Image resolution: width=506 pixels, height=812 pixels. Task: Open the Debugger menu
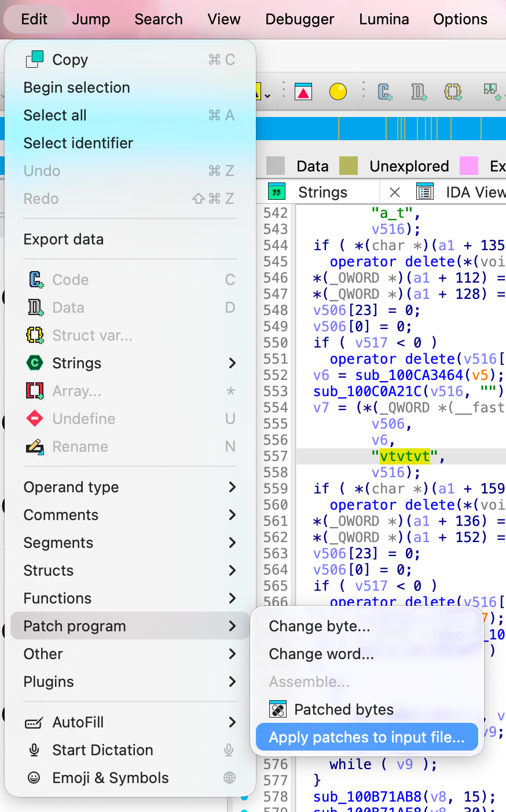point(299,19)
